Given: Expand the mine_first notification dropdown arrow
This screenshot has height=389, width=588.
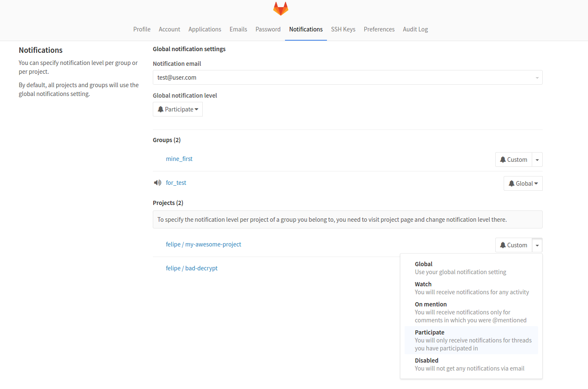Looking at the screenshot, I should (537, 160).
